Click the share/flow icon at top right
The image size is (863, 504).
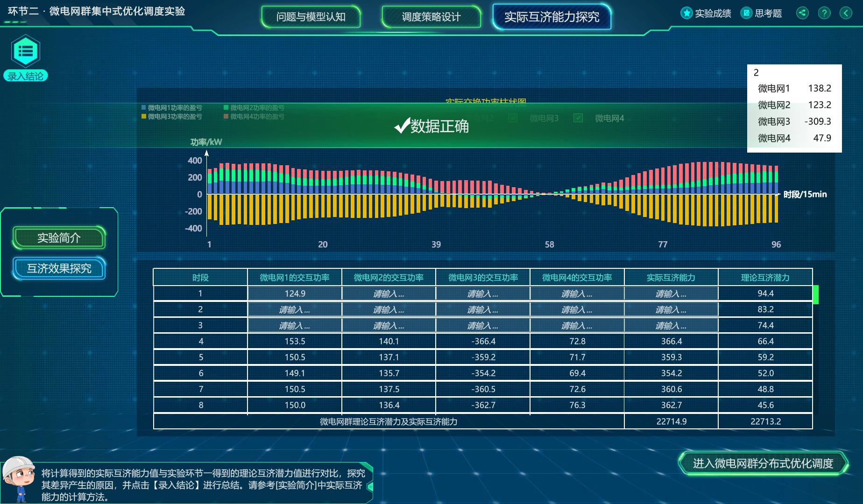point(802,13)
